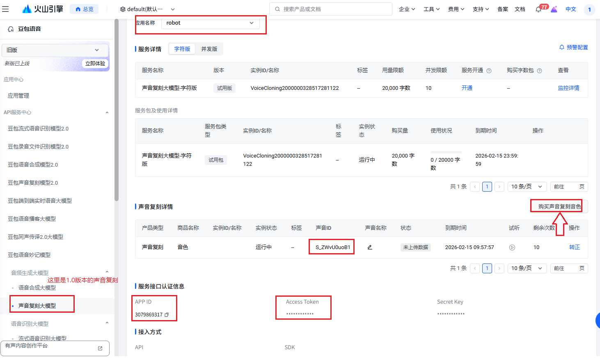This screenshot has height=364, width=600.
Task: Click the 立即体验 button
Action: (95, 64)
